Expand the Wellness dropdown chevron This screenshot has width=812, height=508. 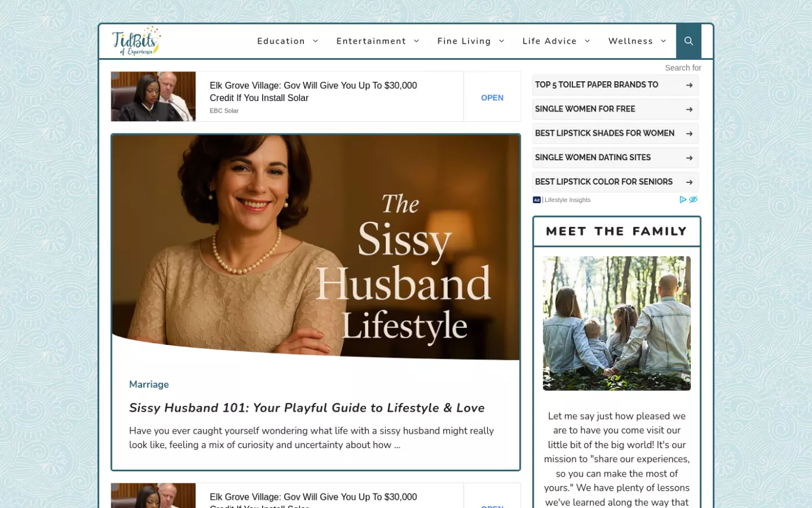tap(664, 41)
